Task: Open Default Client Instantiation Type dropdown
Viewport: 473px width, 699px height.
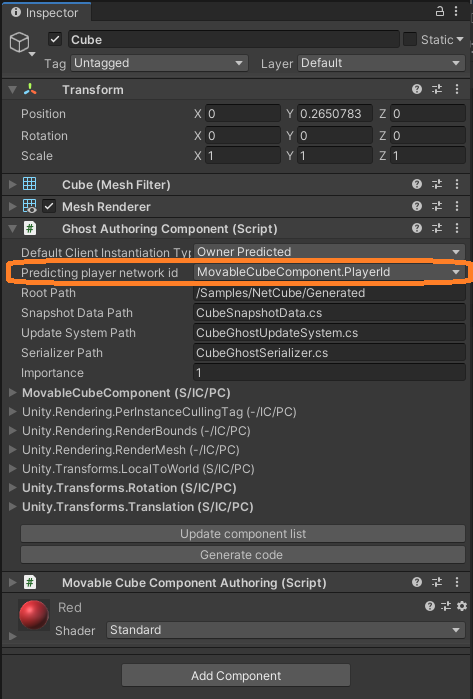Action: [x=329, y=252]
